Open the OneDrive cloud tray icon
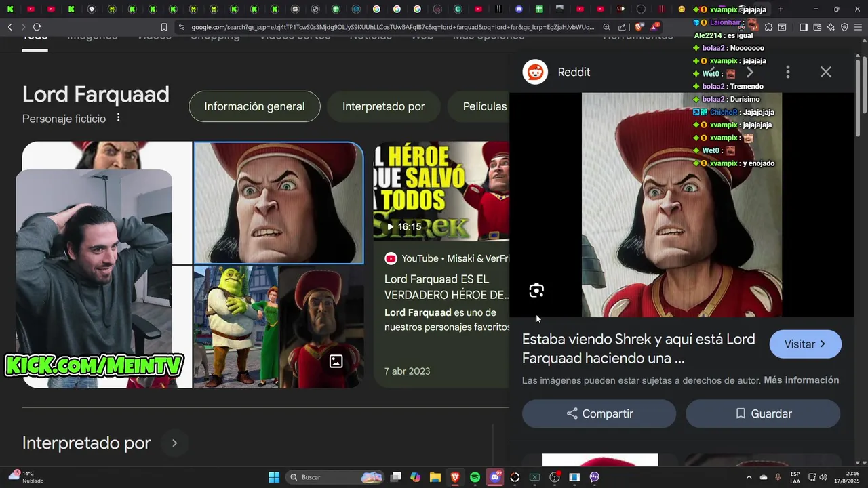This screenshot has height=488, width=868. point(764,477)
